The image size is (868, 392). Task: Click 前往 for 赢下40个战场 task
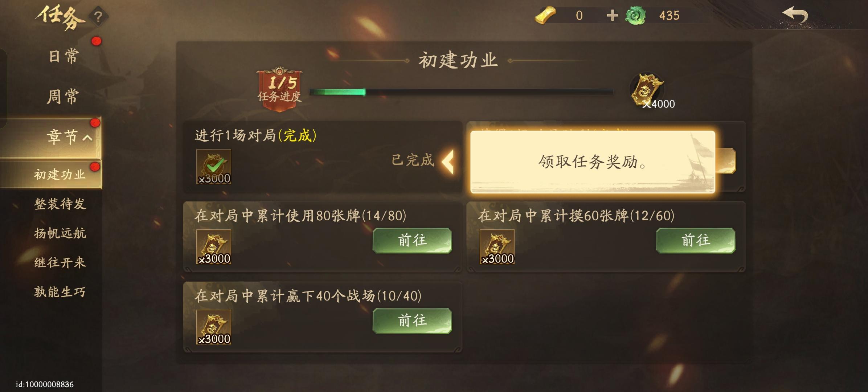tap(412, 321)
